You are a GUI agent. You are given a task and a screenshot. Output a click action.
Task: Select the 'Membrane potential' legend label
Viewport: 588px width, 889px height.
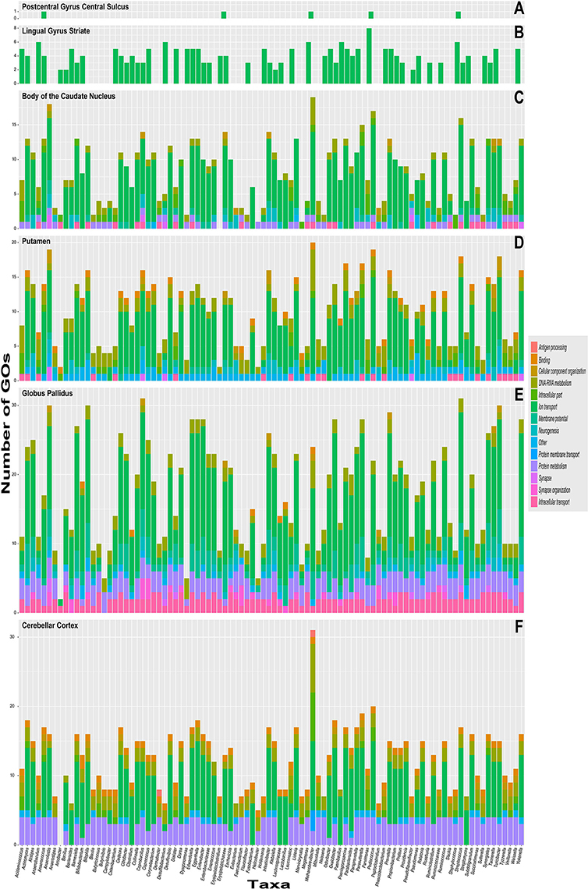pos(554,419)
